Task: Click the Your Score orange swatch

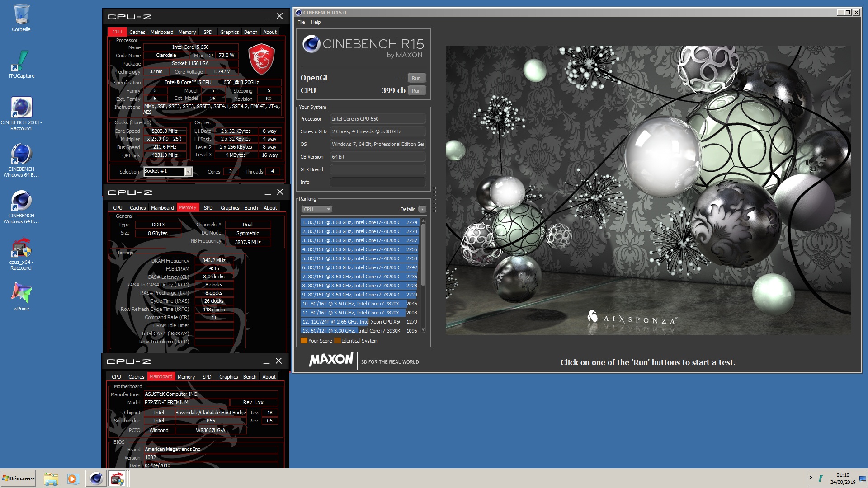Action: point(304,341)
